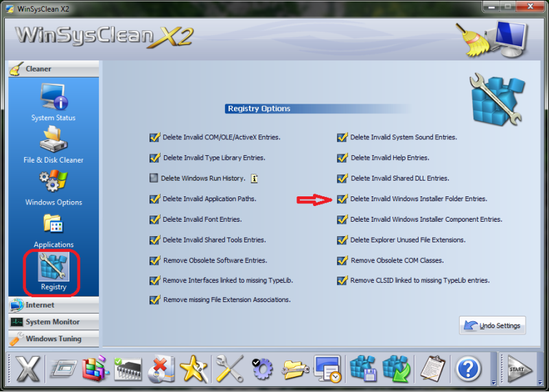The width and height of the screenshot is (549, 392).
Task: Click the registry cubes with floppy disk icon
Action: pos(364,369)
